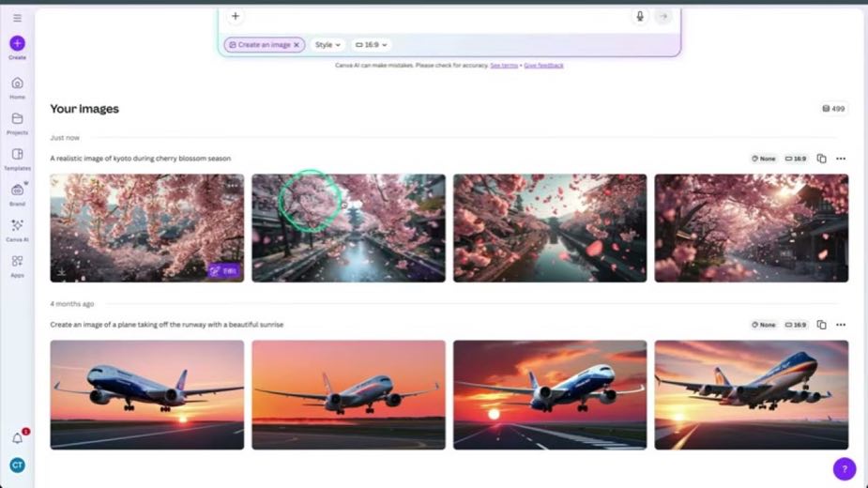Copy the plane taking off prompt
The width and height of the screenshot is (868, 488).
point(821,325)
